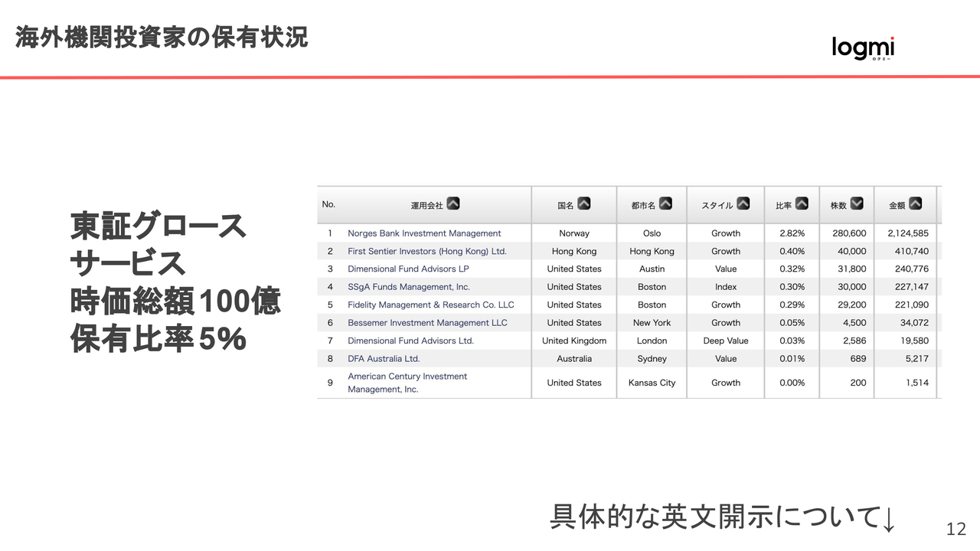Click the 東証グロース text line

pyautogui.click(x=158, y=226)
